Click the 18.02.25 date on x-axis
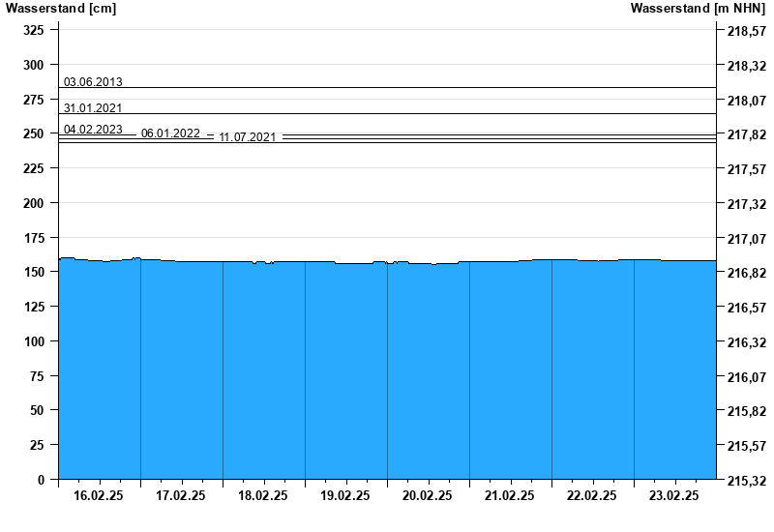This screenshot has width=774, height=532. [x=263, y=495]
